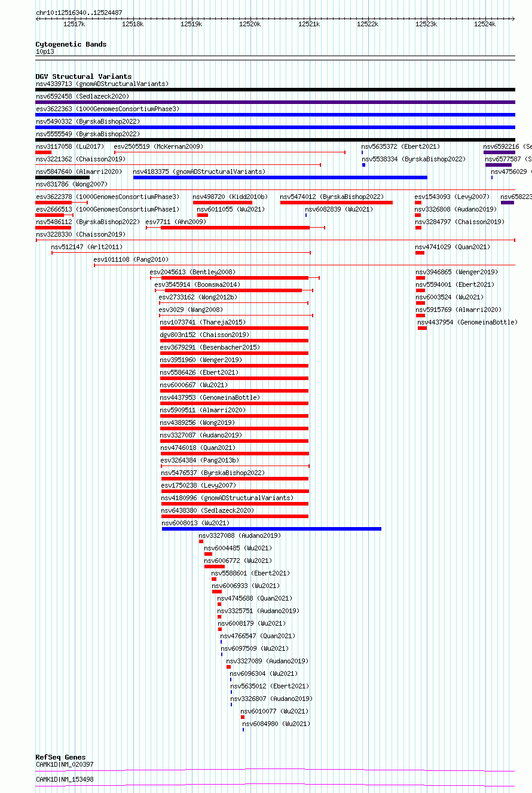The width and height of the screenshot is (532, 793).
Task: Click the 12517k ruler tick label
Action: [74, 25]
